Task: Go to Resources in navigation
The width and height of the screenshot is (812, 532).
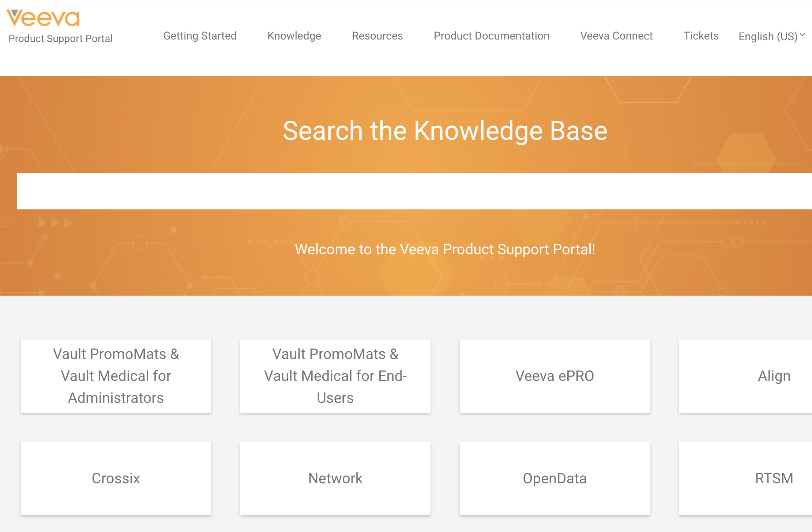Action: click(377, 36)
